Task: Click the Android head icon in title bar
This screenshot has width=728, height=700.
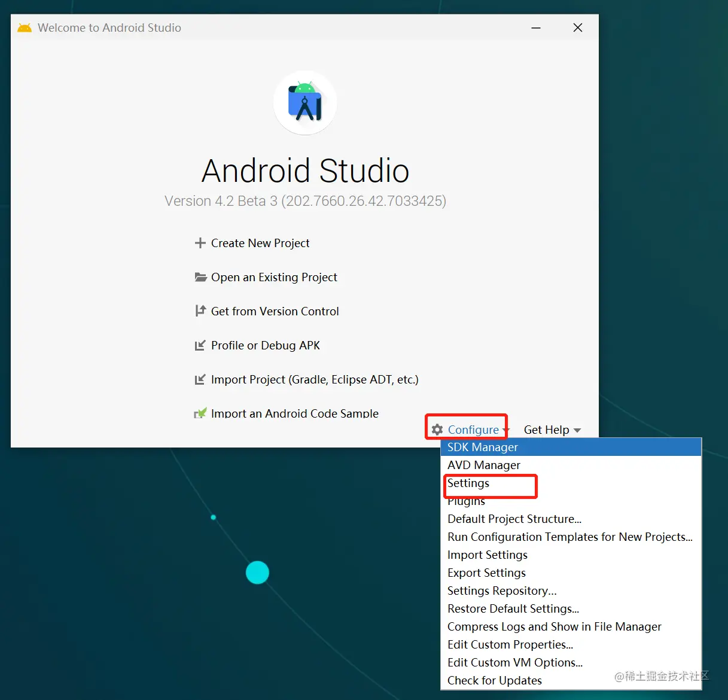Action: pos(25,28)
